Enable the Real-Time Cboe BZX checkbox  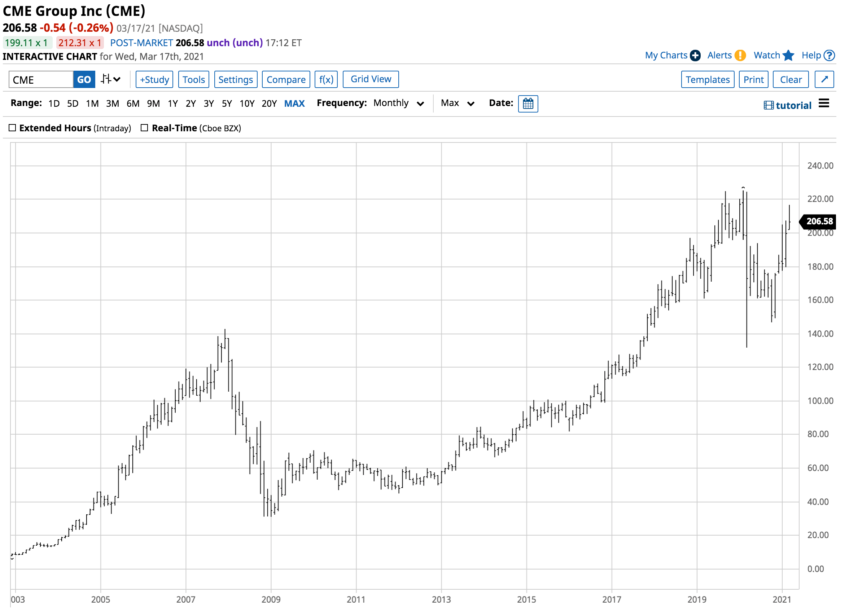pyautogui.click(x=144, y=128)
